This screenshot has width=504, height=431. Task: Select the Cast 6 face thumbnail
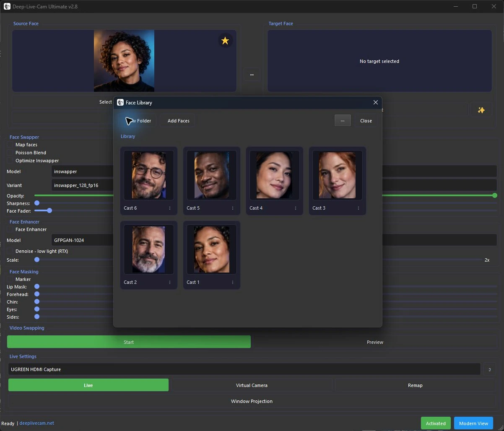pyautogui.click(x=149, y=175)
